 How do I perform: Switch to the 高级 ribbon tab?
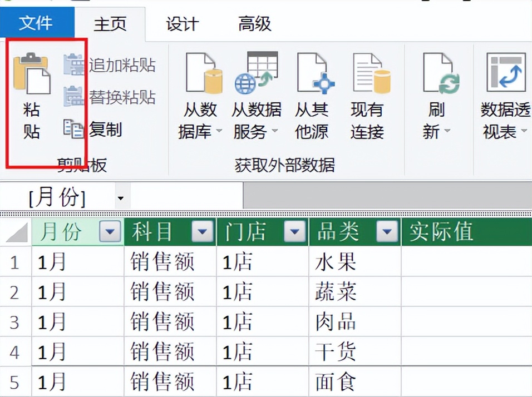[255, 24]
